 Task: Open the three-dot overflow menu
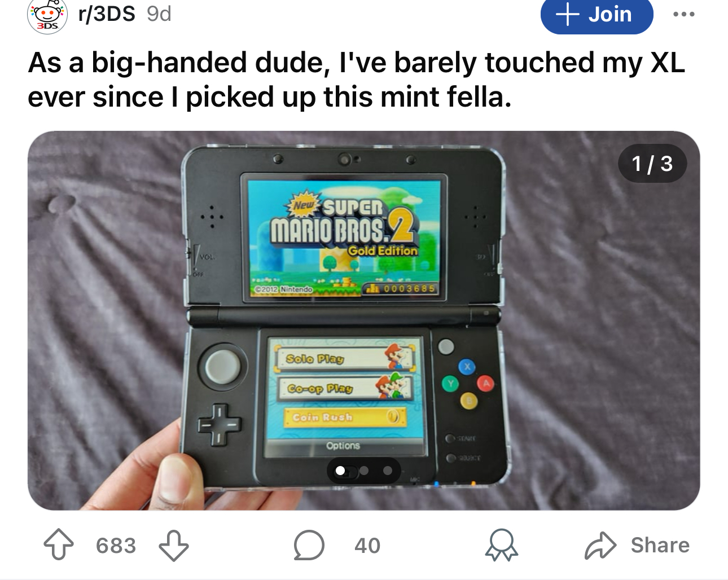[x=683, y=14]
